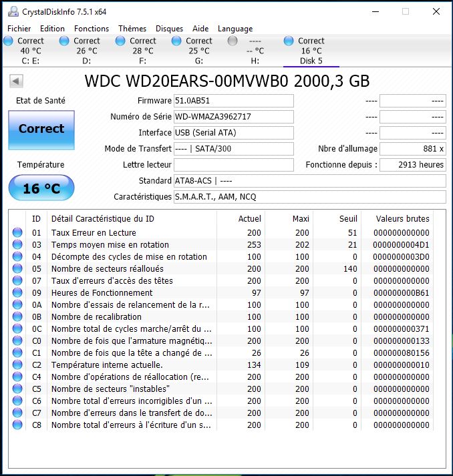Click the blue orb for attribute 05
The height and width of the screenshot is (476, 453).
point(17,268)
